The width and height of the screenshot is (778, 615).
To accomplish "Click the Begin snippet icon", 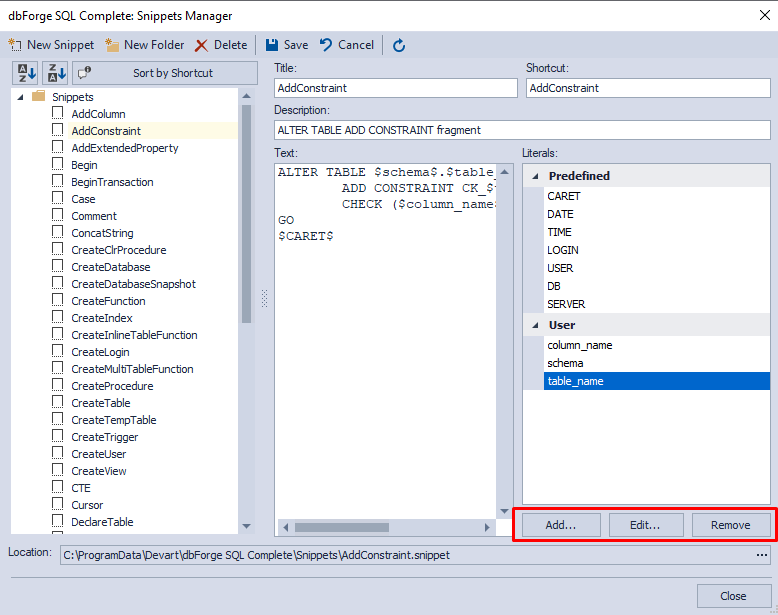I will click(x=58, y=164).
